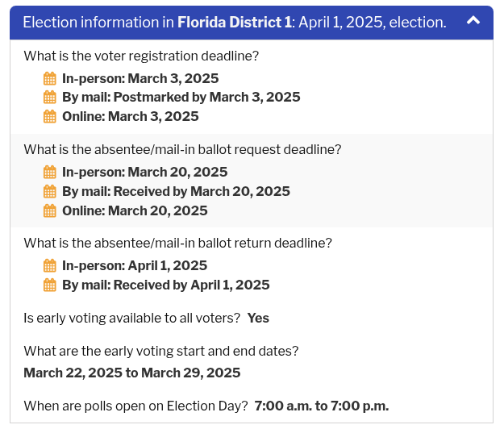Image resolution: width=504 pixels, height=429 pixels.
Task: Click the Online: March 20, 2025 text
Action: pyautogui.click(x=135, y=211)
